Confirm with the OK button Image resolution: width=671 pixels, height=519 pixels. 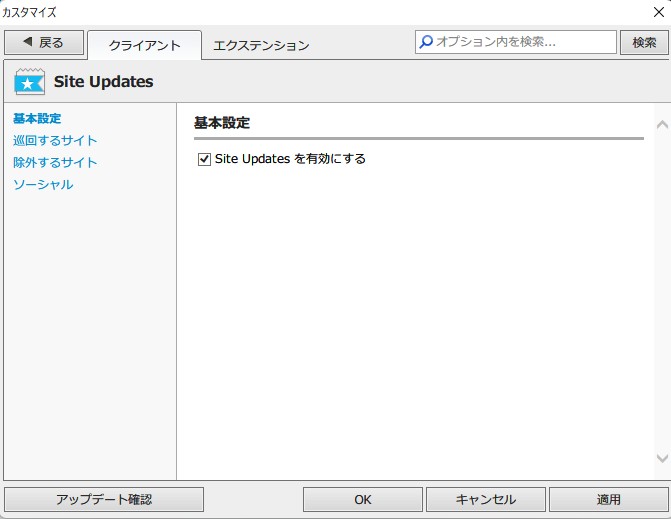(x=362, y=499)
